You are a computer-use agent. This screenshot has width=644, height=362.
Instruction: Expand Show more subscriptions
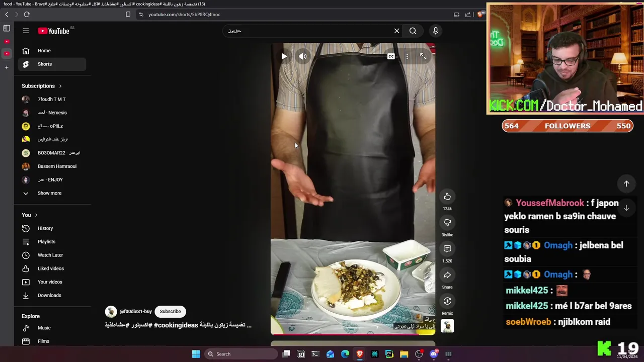[53, 193]
